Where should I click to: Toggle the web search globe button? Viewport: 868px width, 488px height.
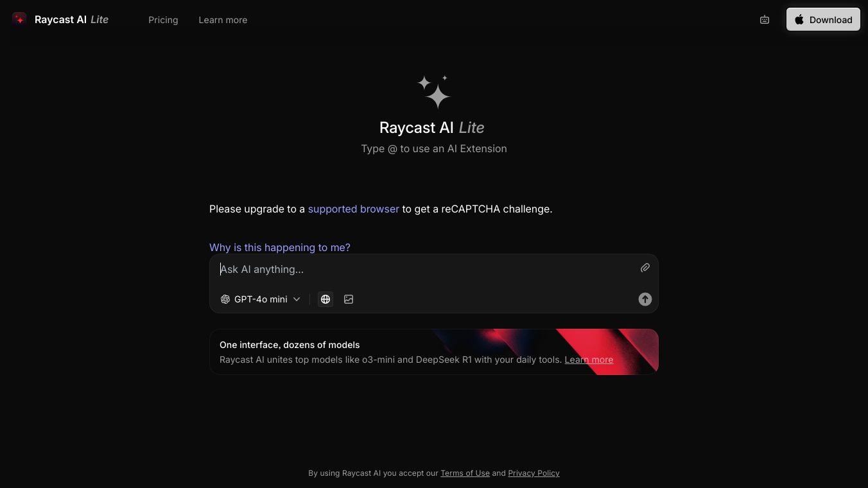coord(325,299)
